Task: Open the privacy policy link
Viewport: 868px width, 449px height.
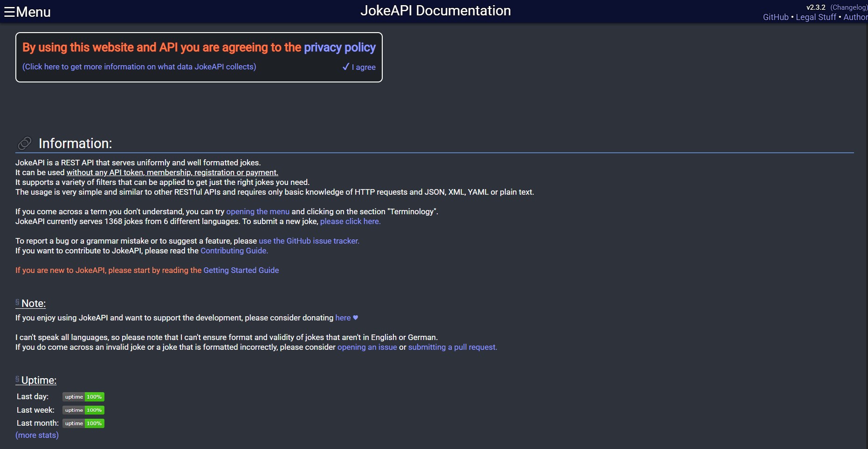Action: [340, 48]
